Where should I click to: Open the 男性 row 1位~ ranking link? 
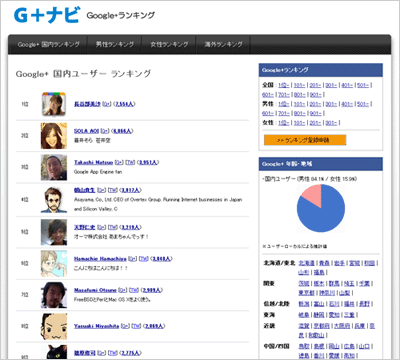tap(284, 104)
